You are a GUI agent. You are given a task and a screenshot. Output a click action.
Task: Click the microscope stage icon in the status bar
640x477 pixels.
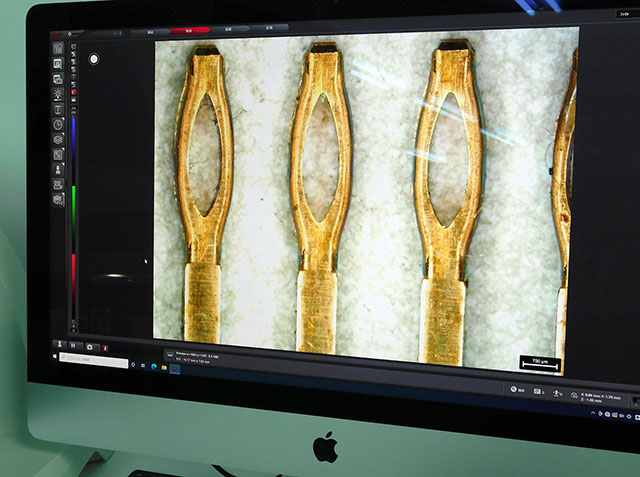[x=556, y=393]
